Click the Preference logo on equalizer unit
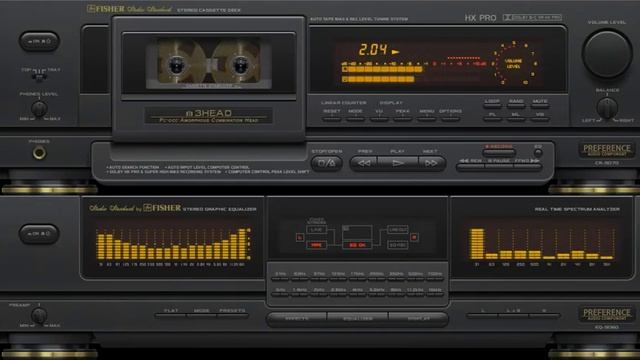Screen dimensions: 640x360 [x=607, y=314]
